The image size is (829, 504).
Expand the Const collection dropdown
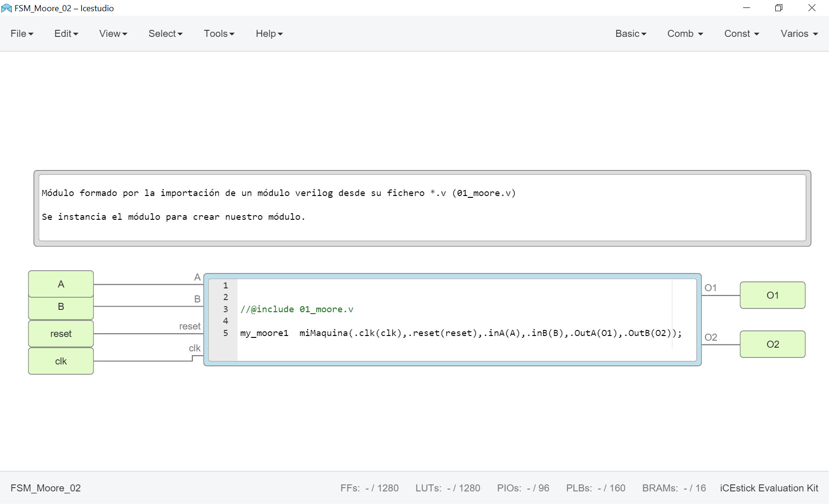point(742,34)
